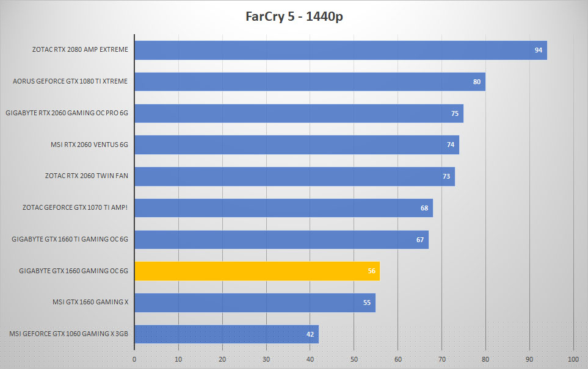The image size is (588, 369).
Task: Click the data label 56
Action: (x=372, y=271)
